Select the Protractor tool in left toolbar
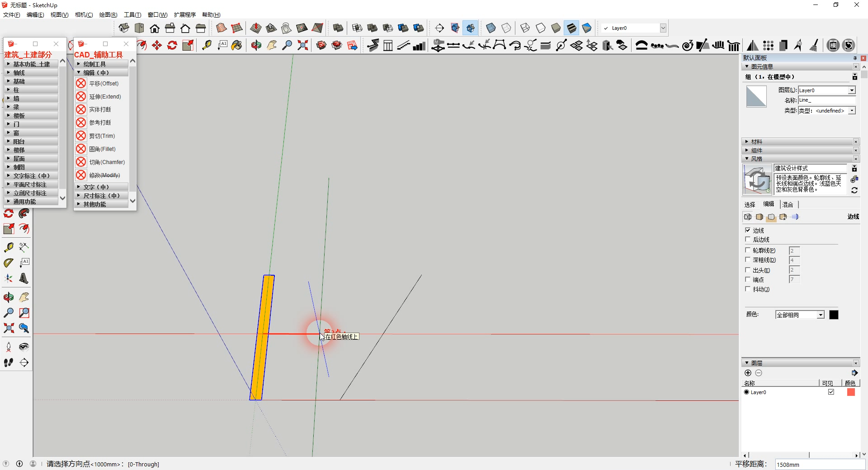Screen dimensions: 868x470 coord(9,263)
